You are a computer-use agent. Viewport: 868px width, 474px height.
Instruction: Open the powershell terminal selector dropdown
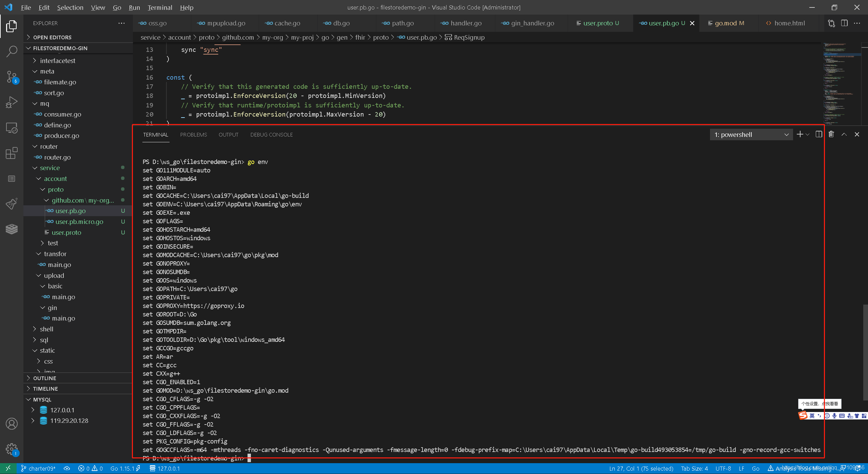(x=751, y=135)
